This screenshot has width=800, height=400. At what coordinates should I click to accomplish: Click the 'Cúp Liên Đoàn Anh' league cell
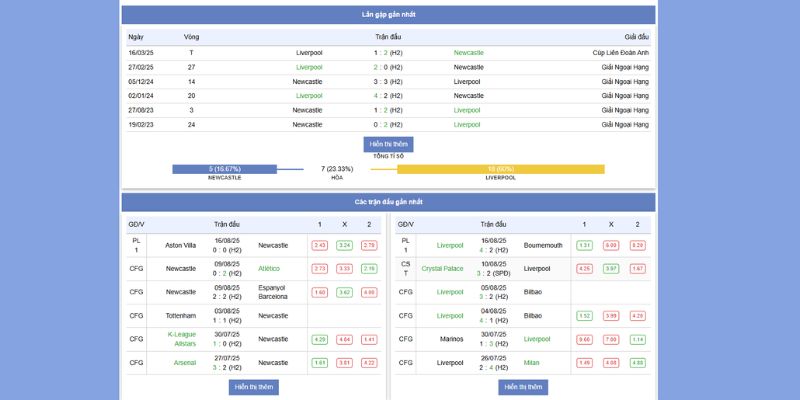pyautogui.click(x=620, y=52)
